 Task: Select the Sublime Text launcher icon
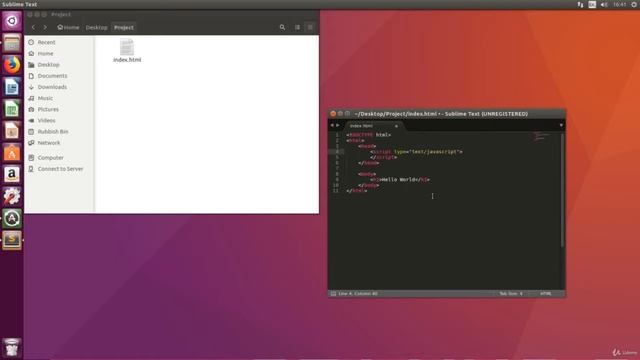click(x=11, y=240)
